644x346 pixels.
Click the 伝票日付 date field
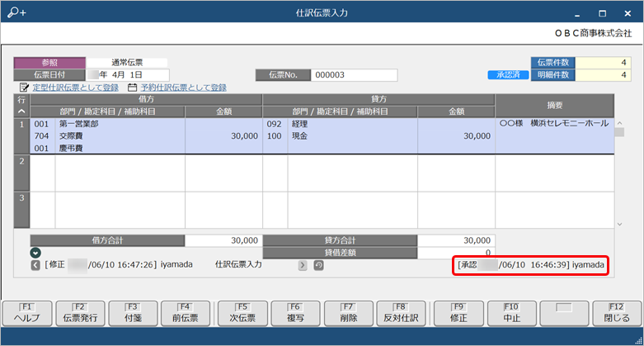(128, 75)
